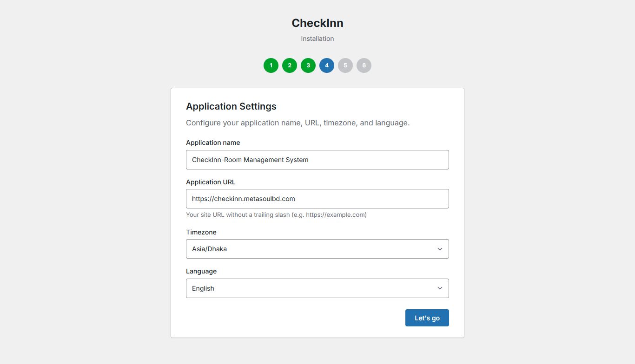Click the chevron arrow in the Language field
The width and height of the screenshot is (635, 364).
pos(440,288)
